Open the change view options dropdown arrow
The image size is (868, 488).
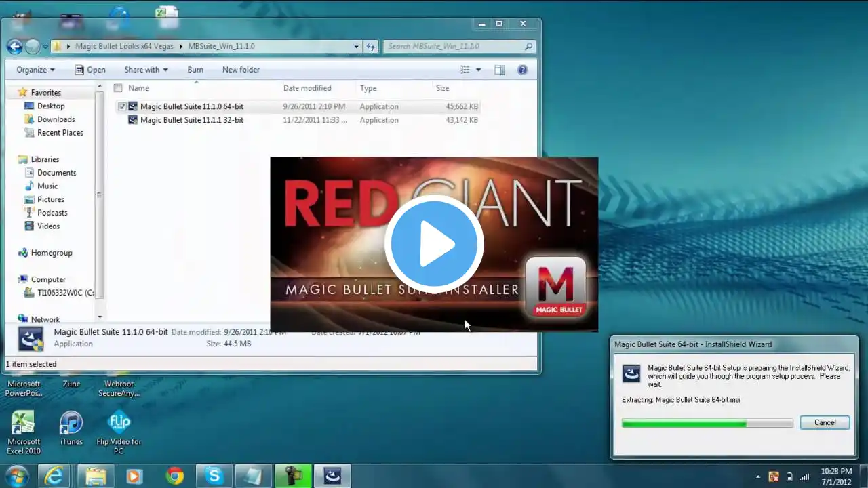(478, 70)
